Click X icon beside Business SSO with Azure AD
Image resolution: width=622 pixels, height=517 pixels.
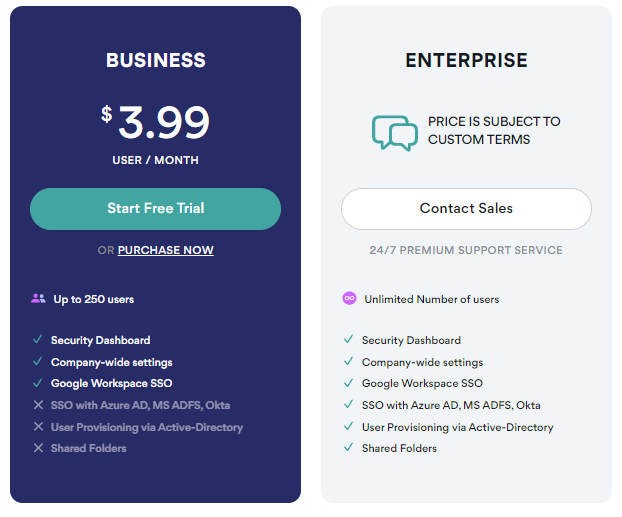(x=38, y=405)
